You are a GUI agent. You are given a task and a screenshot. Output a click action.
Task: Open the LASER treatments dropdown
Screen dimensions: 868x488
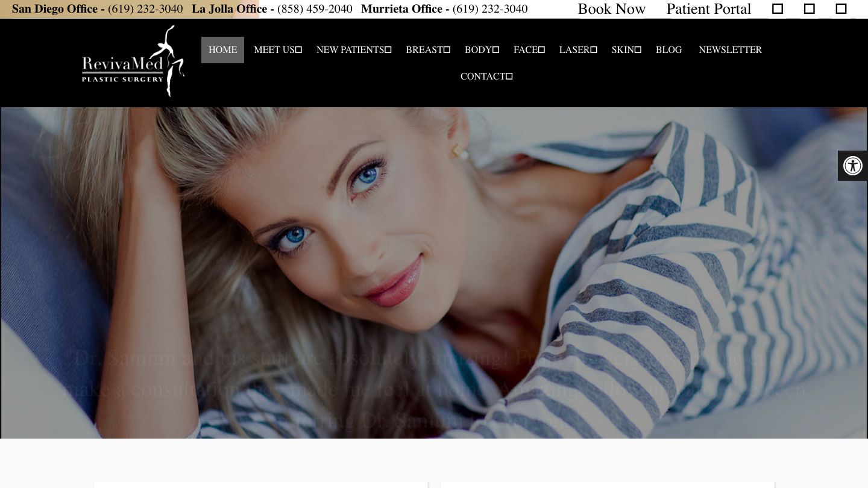click(x=577, y=50)
